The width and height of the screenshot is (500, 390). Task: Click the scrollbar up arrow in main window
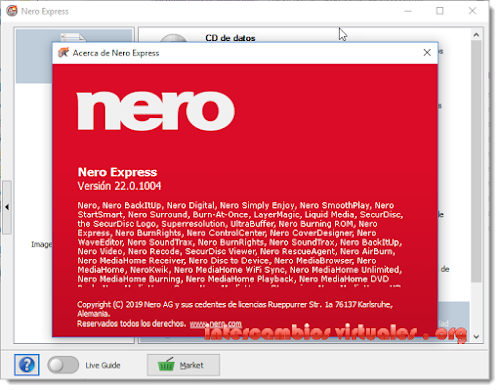click(476, 35)
